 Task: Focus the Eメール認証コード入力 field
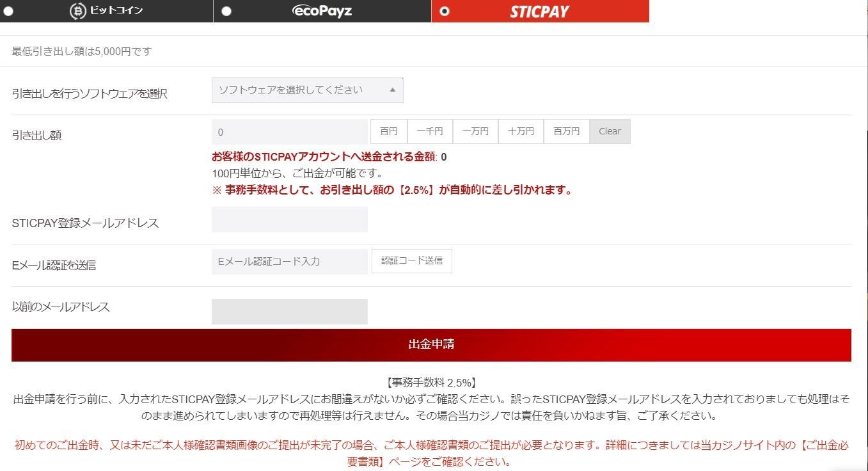pyautogui.click(x=290, y=262)
